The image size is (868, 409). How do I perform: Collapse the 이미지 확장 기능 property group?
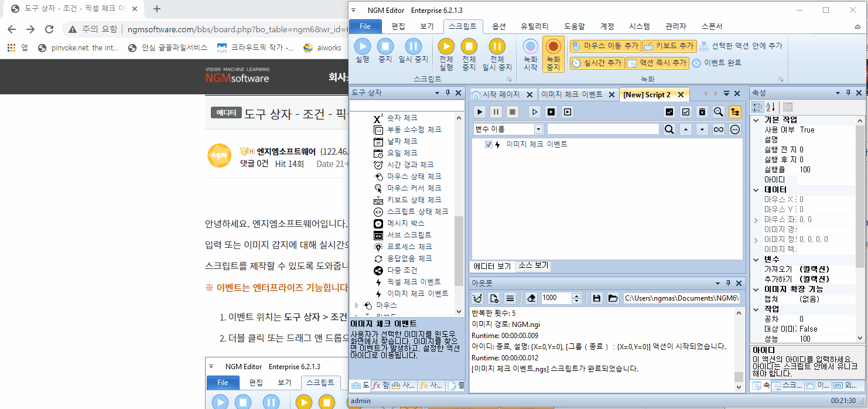pyautogui.click(x=756, y=289)
